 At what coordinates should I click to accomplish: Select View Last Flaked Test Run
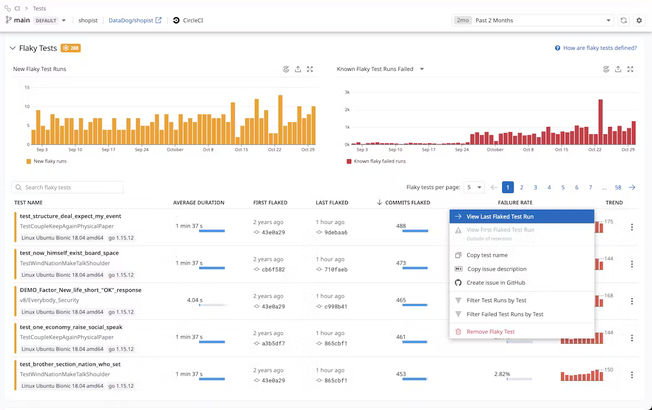500,216
